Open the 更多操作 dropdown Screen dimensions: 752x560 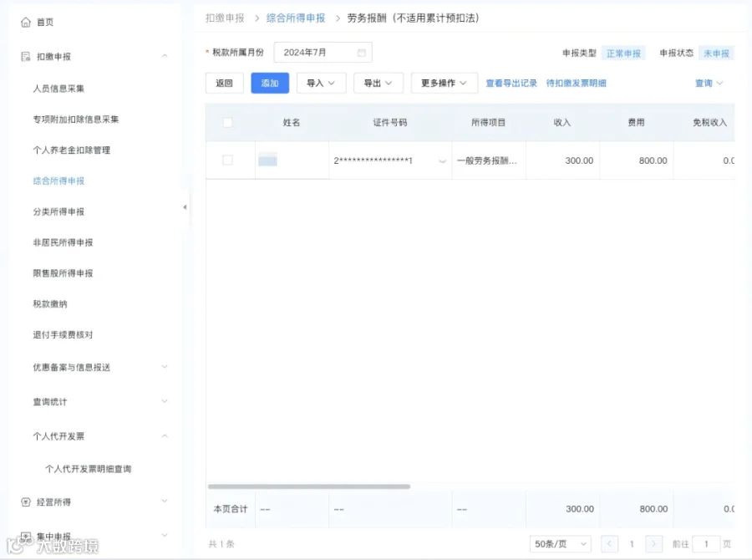pos(445,83)
